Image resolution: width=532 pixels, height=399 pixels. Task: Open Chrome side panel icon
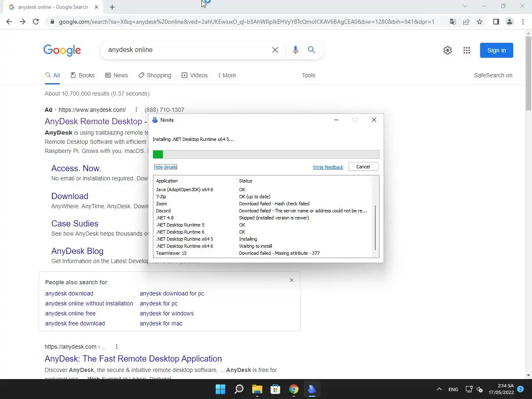(496, 22)
